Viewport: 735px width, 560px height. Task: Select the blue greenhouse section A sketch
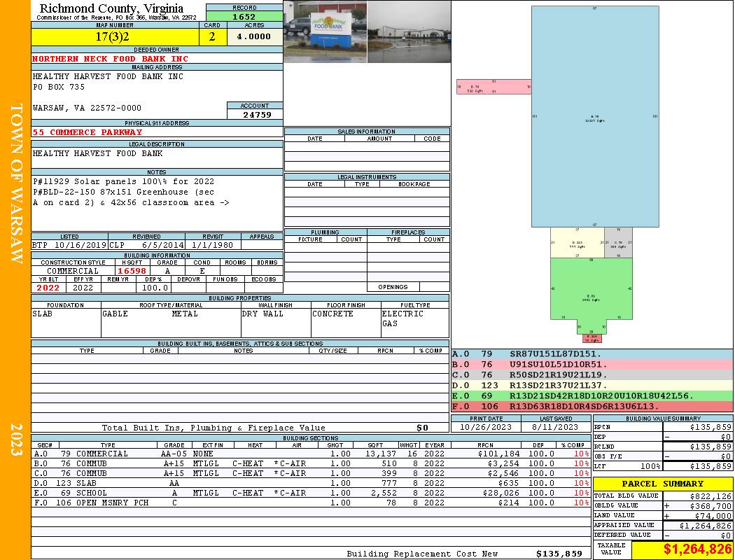(595, 116)
